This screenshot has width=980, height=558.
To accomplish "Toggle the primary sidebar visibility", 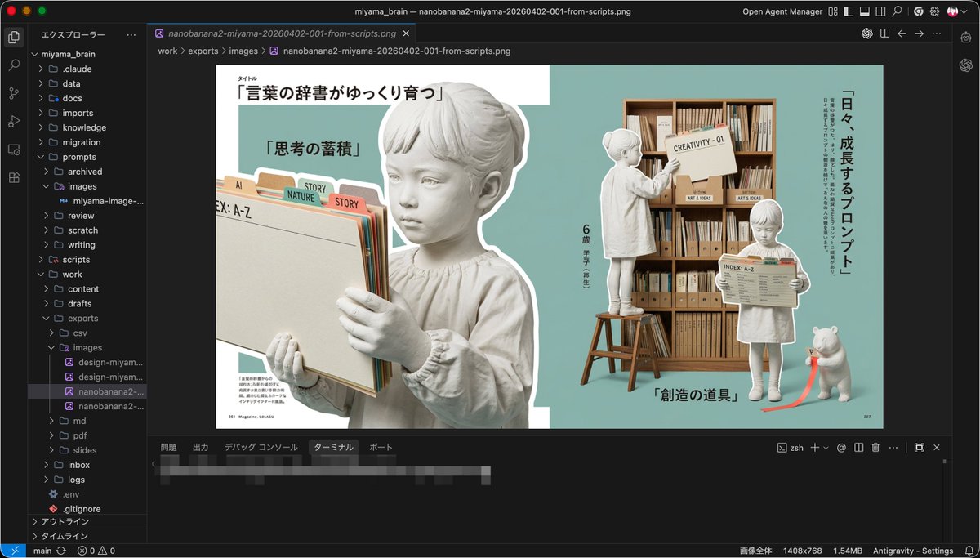I will click(x=849, y=12).
